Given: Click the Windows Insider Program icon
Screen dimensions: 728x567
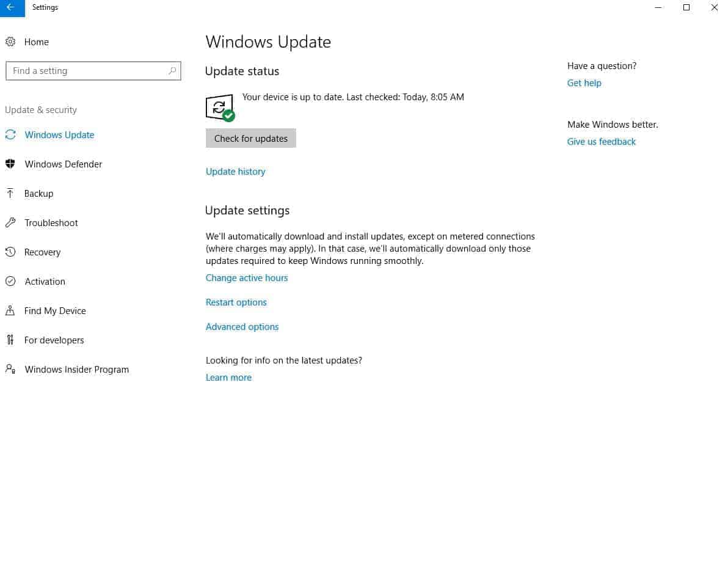Looking at the screenshot, I should coord(10,368).
